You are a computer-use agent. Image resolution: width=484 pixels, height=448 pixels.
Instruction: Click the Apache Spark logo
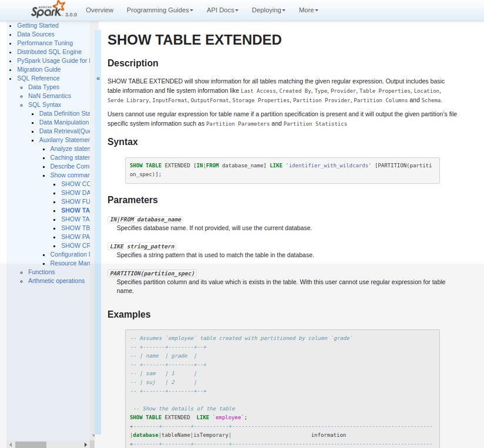point(48,9)
